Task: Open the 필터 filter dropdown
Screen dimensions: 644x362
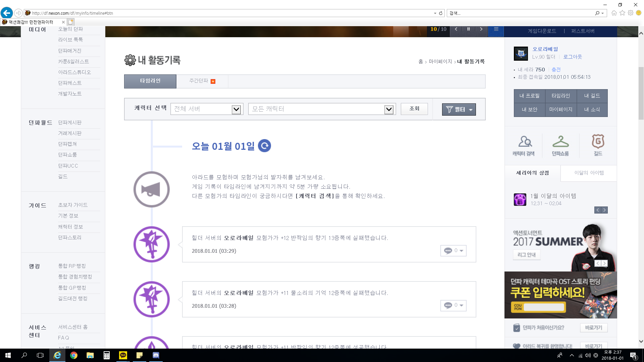Action: tap(459, 110)
